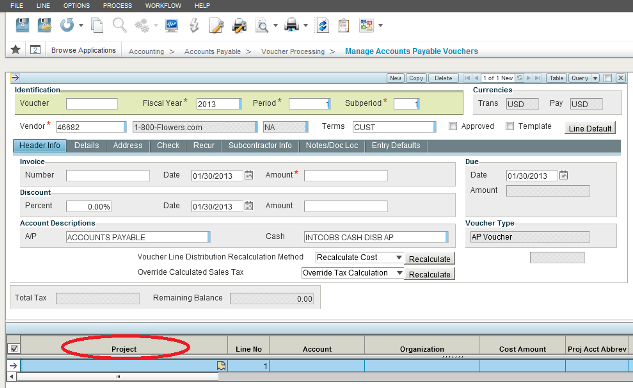Image resolution: width=633 pixels, height=388 pixels.
Task: Click the workflow diagram icon
Action: coord(367,25)
